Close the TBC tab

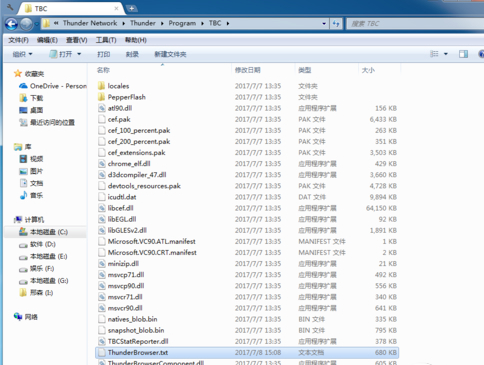[x=116, y=9]
